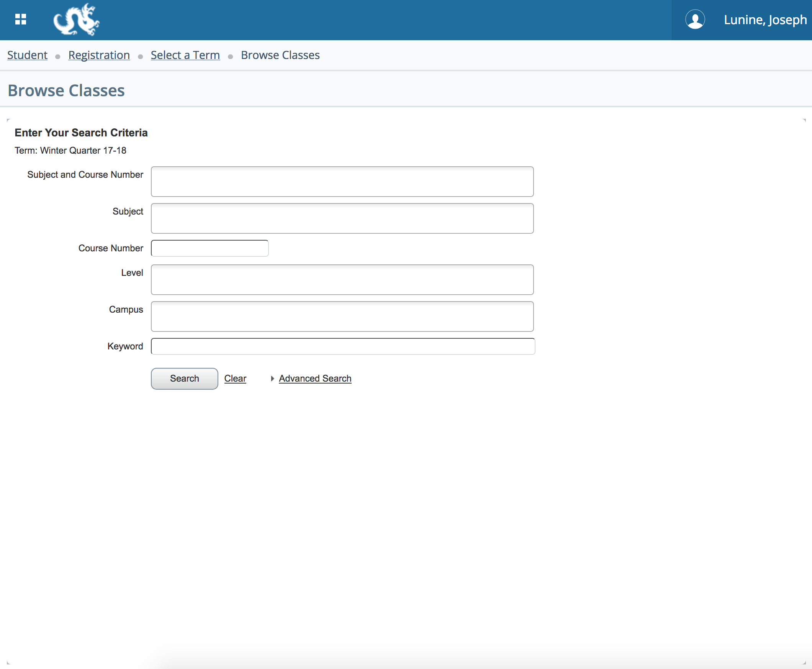Click the Browse Classes page heading
Screen dimensions: 812x669
[66, 90]
